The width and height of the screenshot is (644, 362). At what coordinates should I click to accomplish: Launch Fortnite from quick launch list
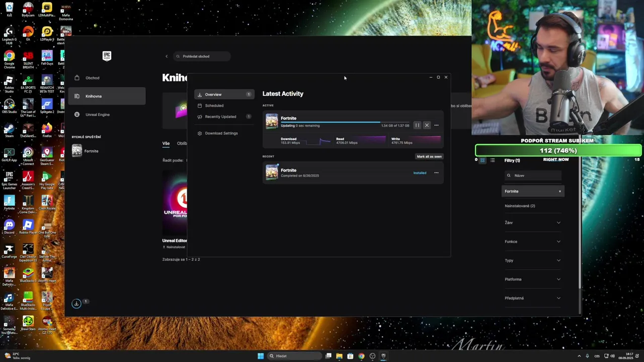pos(86,151)
